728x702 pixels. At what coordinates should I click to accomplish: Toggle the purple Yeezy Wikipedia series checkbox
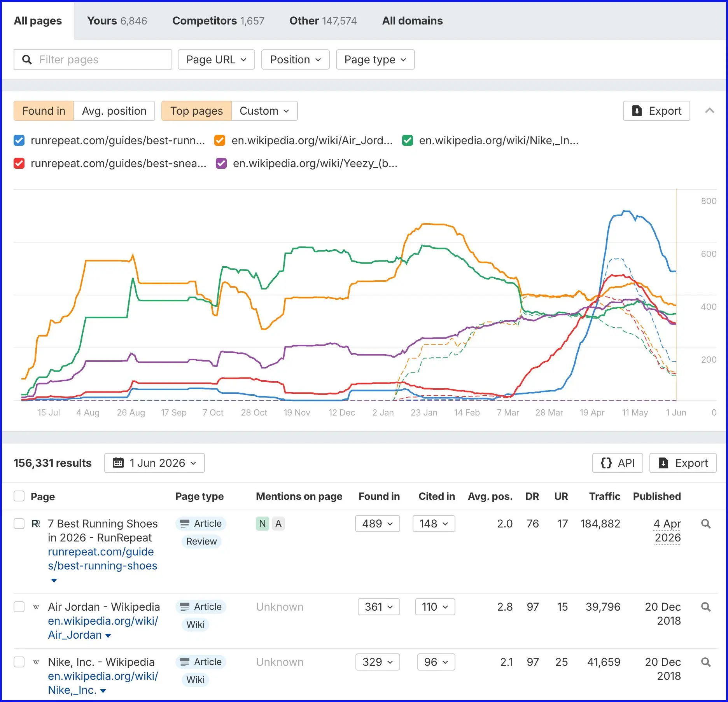click(x=221, y=163)
